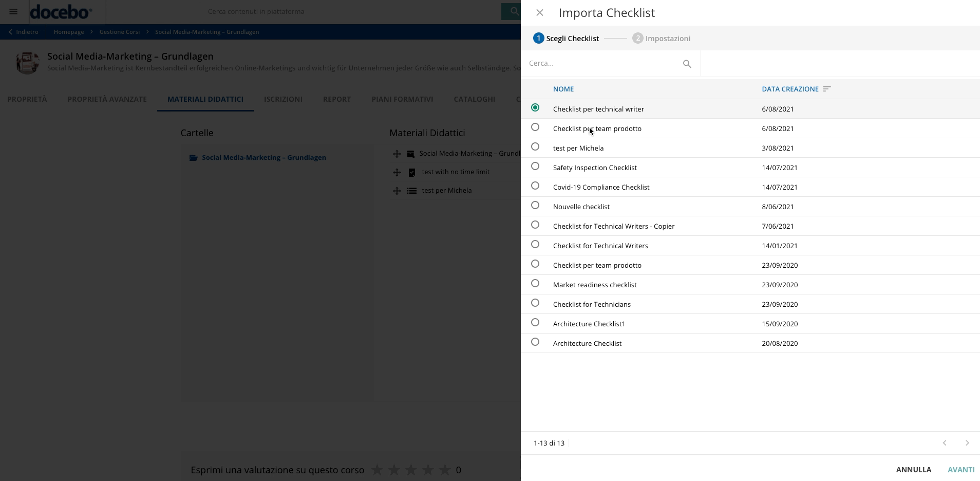Select the 'Checklist per team prodotto' radio button
The image size is (980, 481).
click(536, 127)
